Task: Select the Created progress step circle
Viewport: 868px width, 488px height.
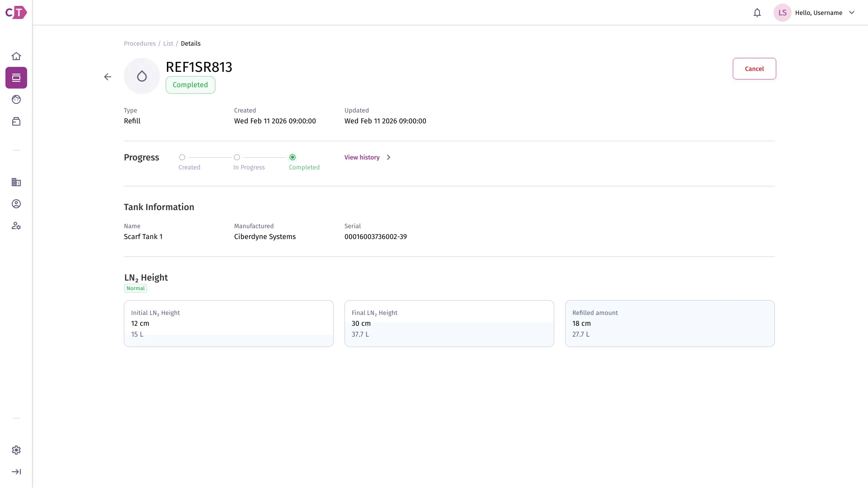Action: [182, 157]
